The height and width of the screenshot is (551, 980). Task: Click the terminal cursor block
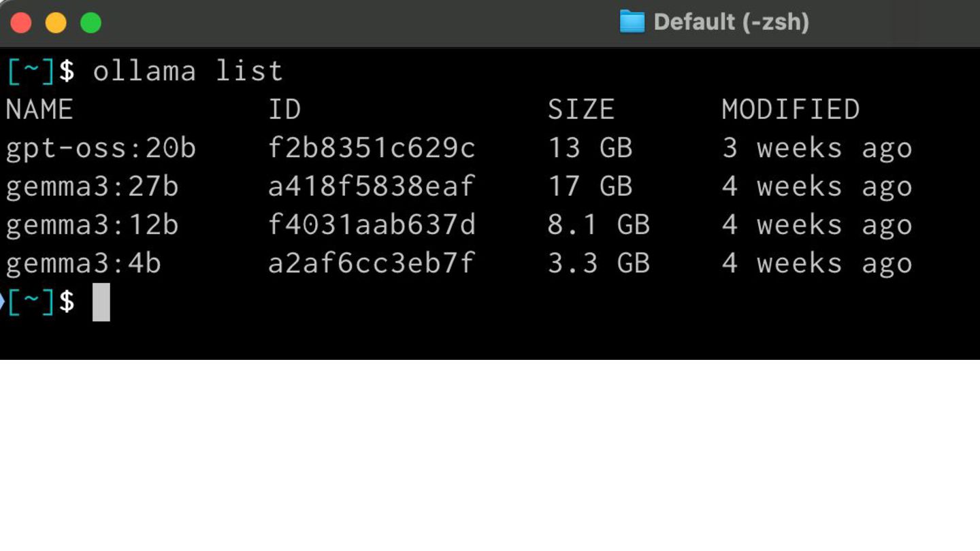(101, 302)
